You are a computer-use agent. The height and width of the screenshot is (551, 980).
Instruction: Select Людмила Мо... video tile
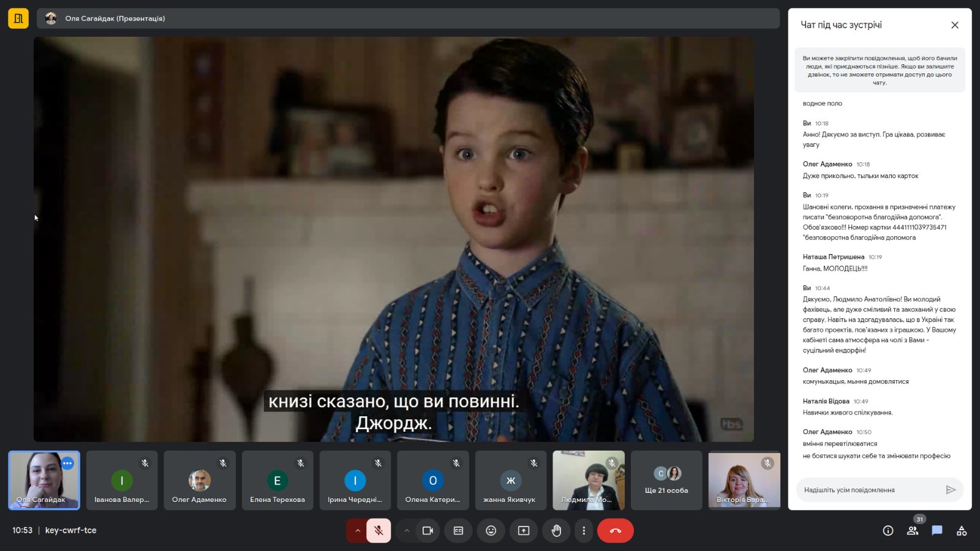click(589, 481)
